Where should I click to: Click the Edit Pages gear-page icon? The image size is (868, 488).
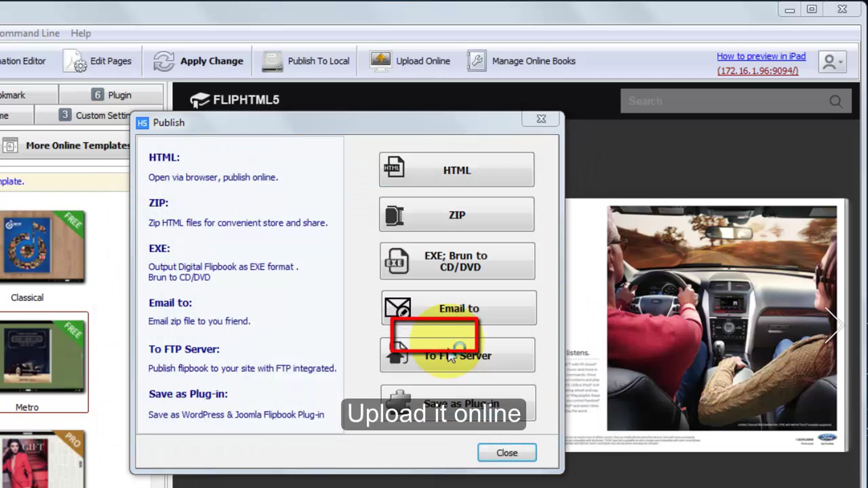[75, 61]
